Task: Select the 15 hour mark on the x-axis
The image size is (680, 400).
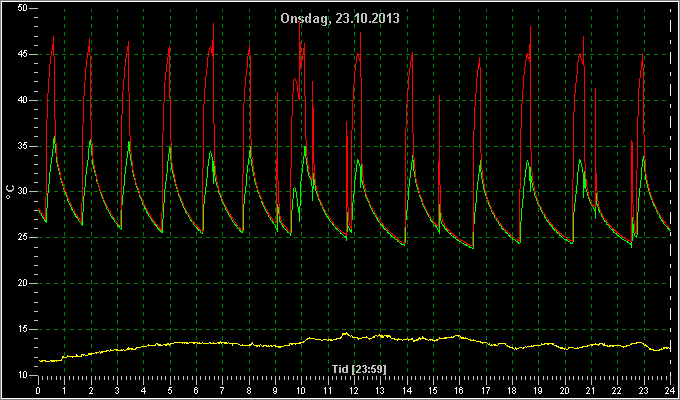Action: click(433, 390)
